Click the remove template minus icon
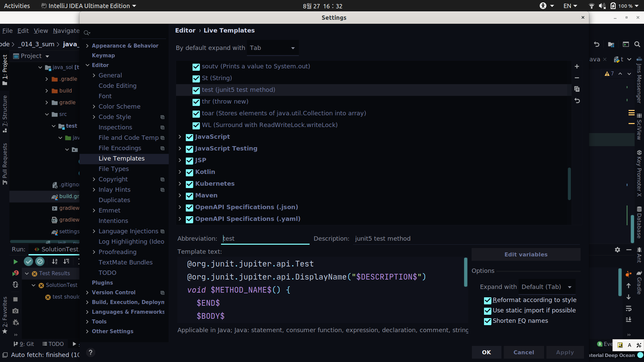644x362 pixels. 577,78
